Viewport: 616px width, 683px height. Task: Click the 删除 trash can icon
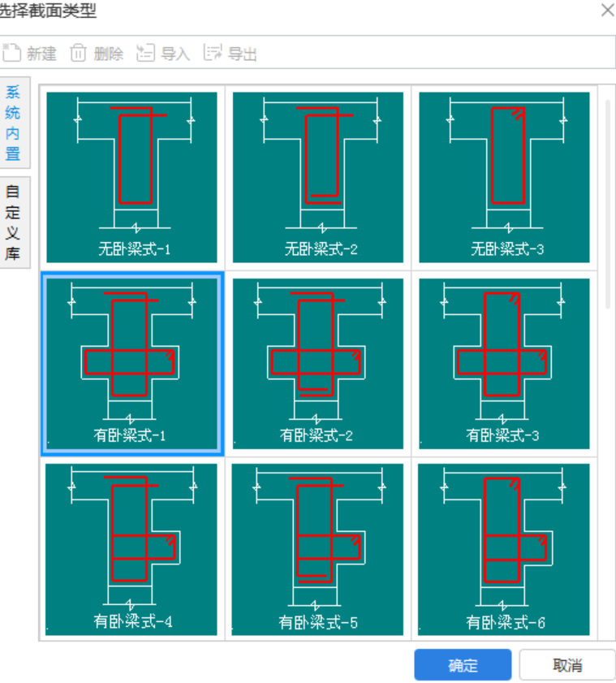[79, 53]
